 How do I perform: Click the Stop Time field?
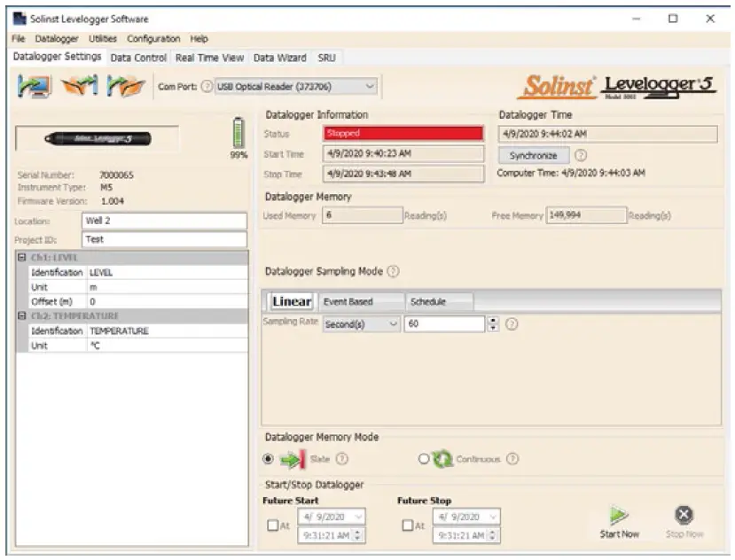point(403,174)
